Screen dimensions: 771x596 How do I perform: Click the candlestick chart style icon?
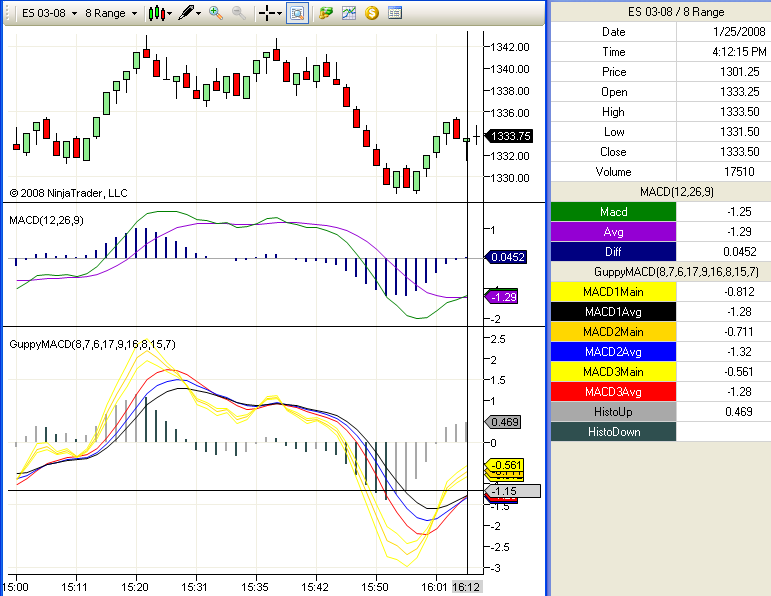tap(156, 13)
